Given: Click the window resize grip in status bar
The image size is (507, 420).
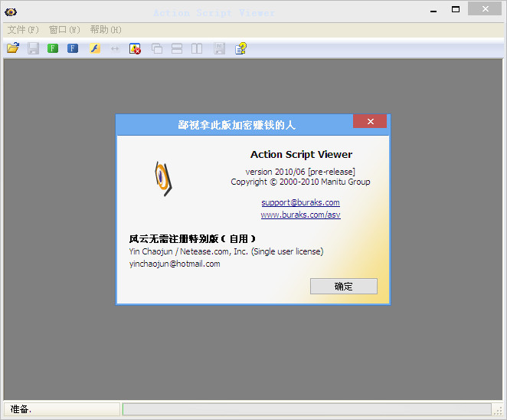Looking at the screenshot, I should click(x=498, y=411).
